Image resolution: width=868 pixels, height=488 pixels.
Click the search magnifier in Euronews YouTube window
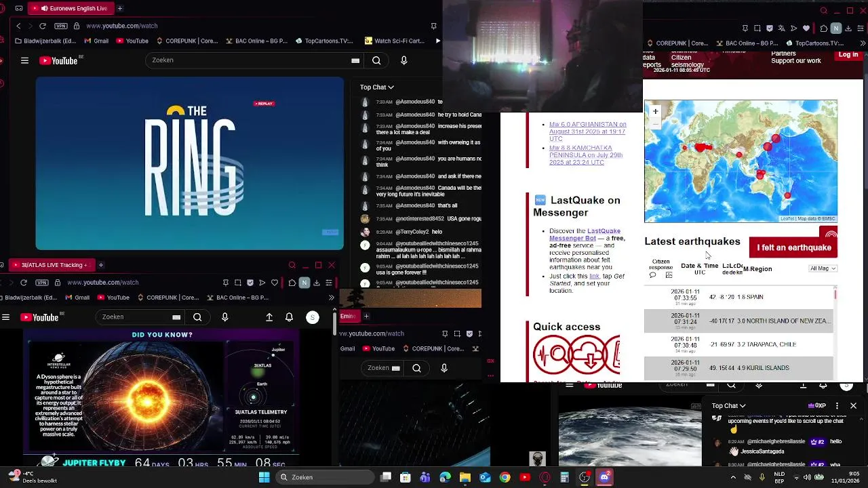[376, 60]
